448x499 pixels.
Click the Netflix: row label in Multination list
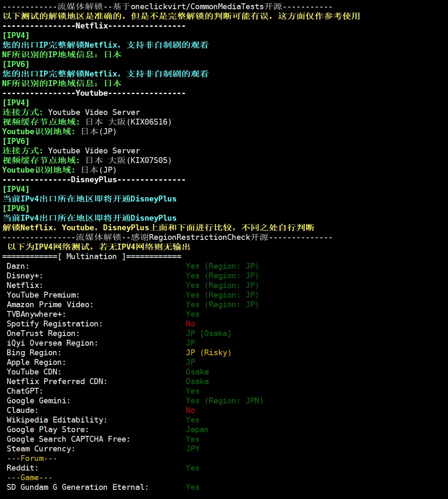[25, 285]
